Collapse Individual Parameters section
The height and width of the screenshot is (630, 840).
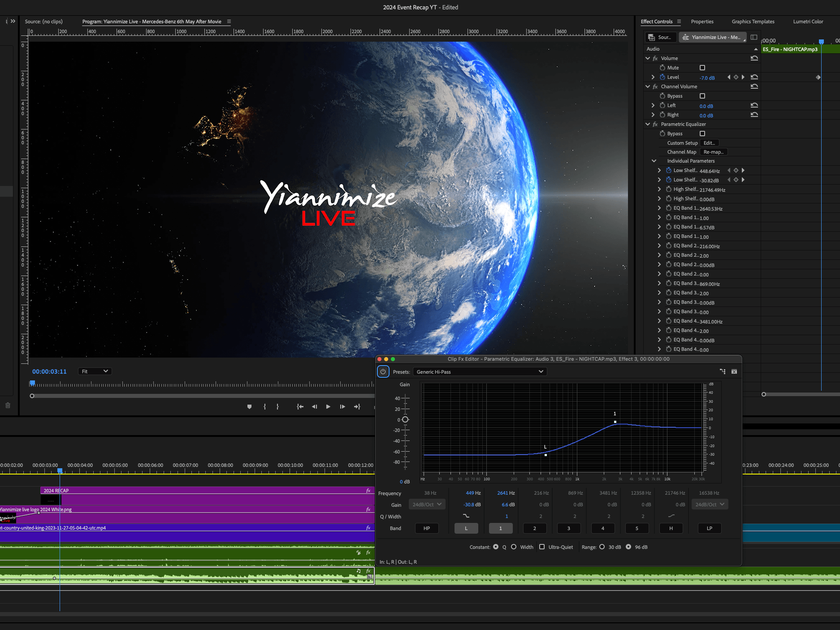click(x=654, y=161)
